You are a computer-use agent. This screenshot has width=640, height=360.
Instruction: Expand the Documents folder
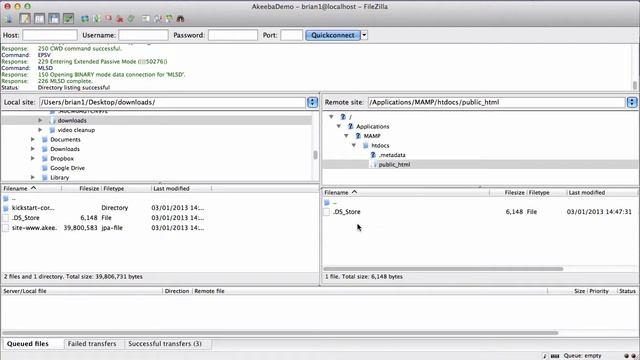(x=33, y=140)
